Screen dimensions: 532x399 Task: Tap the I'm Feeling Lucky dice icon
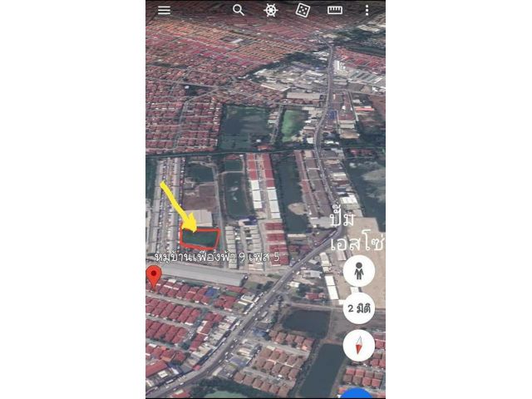coord(302,10)
